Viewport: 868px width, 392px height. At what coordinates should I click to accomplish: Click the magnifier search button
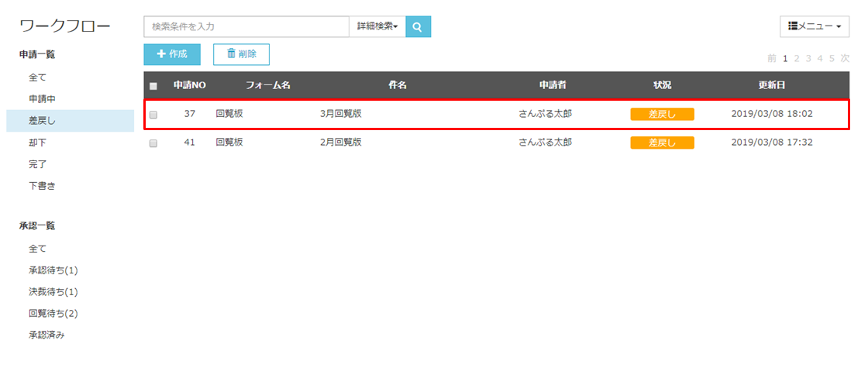418,26
